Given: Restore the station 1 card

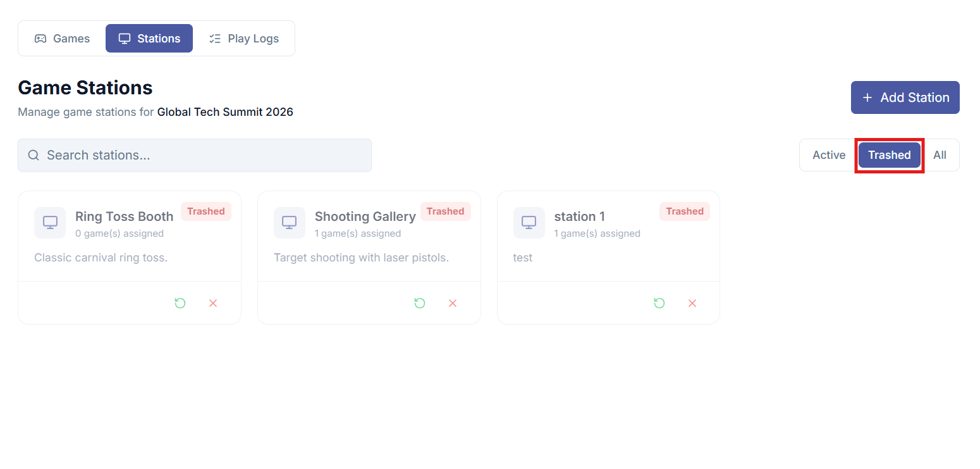Looking at the screenshot, I should pos(659,303).
